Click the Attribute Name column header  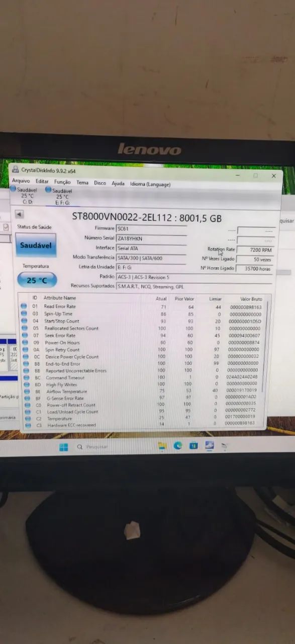click(60, 298)
